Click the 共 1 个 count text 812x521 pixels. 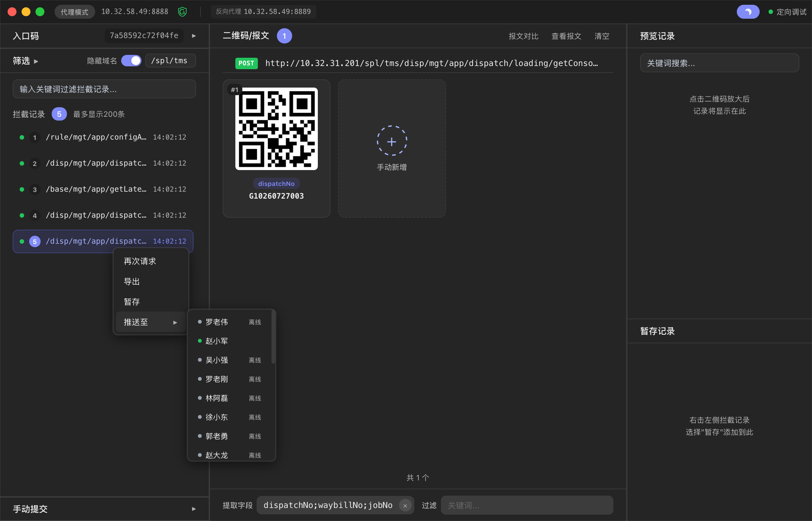pos(418,478)
